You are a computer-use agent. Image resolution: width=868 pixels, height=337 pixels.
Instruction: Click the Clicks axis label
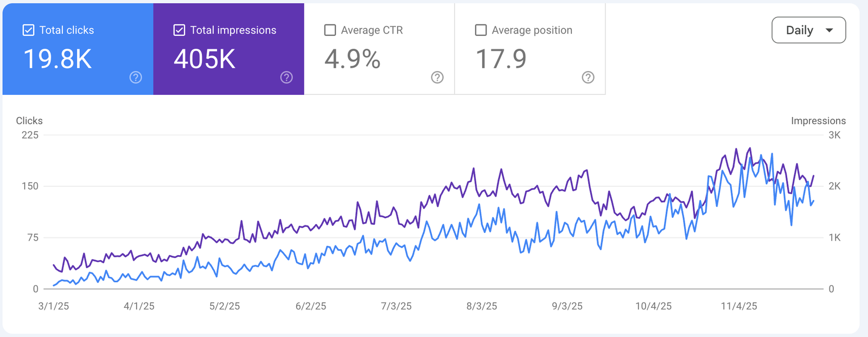point(29,121)
